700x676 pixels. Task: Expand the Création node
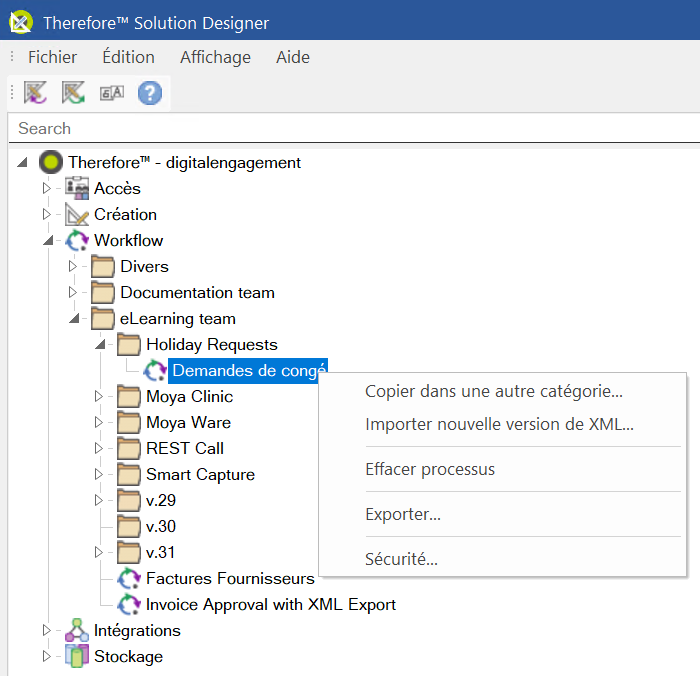click(46, 214)
